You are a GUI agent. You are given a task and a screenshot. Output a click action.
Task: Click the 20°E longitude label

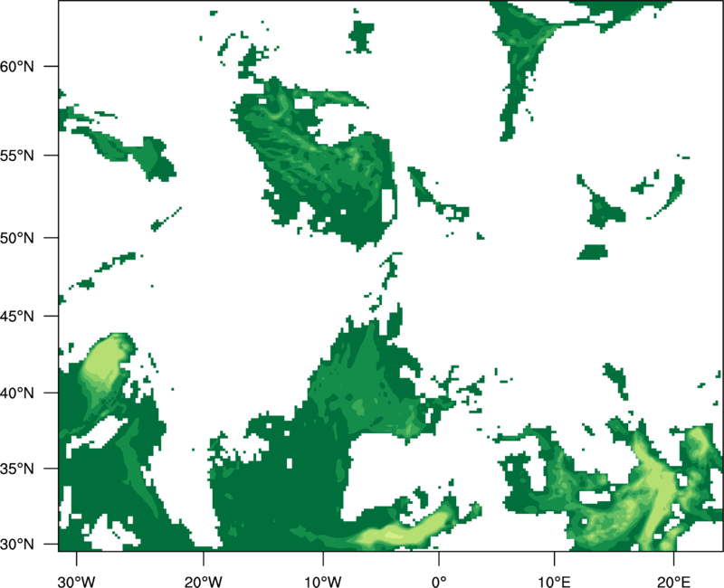pos(673,582)
